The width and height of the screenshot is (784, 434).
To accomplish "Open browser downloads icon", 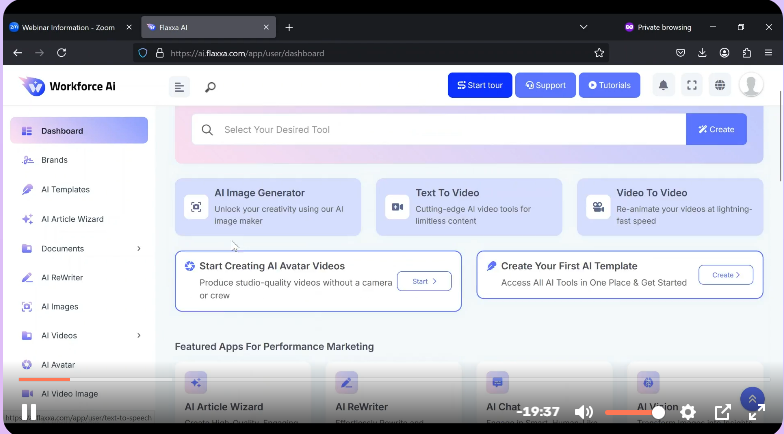I will coord(702,52).
